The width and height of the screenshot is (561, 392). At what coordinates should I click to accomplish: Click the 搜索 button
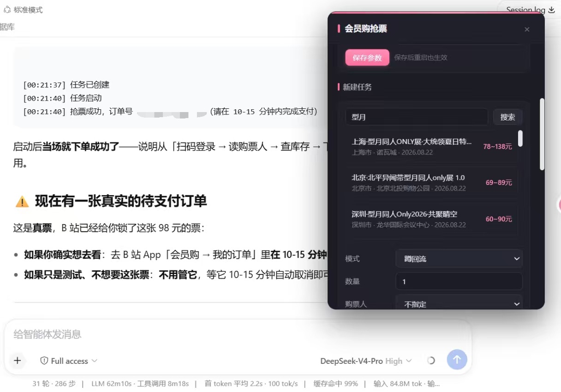click(x=507, y=117)
